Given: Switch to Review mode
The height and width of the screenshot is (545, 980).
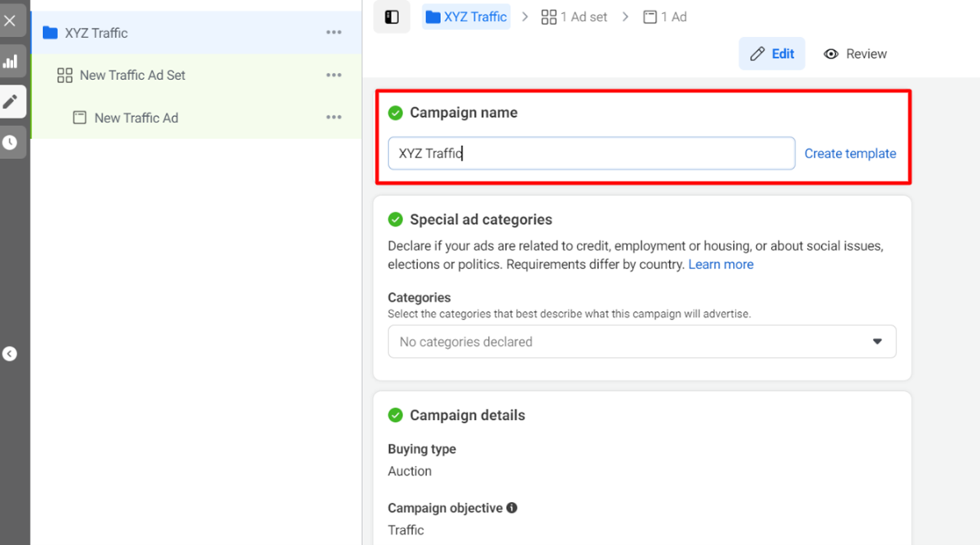Looking at the screenshot, I should [855, 54].
